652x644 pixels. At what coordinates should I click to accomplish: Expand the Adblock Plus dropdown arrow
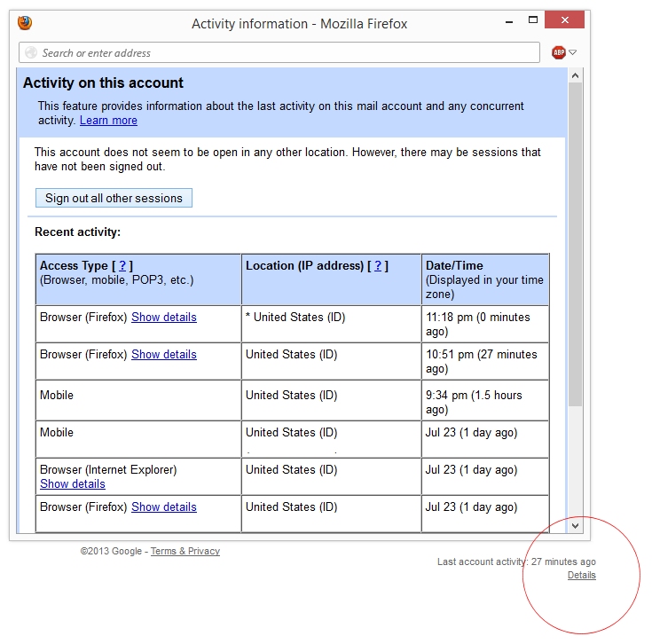point(572,52)
